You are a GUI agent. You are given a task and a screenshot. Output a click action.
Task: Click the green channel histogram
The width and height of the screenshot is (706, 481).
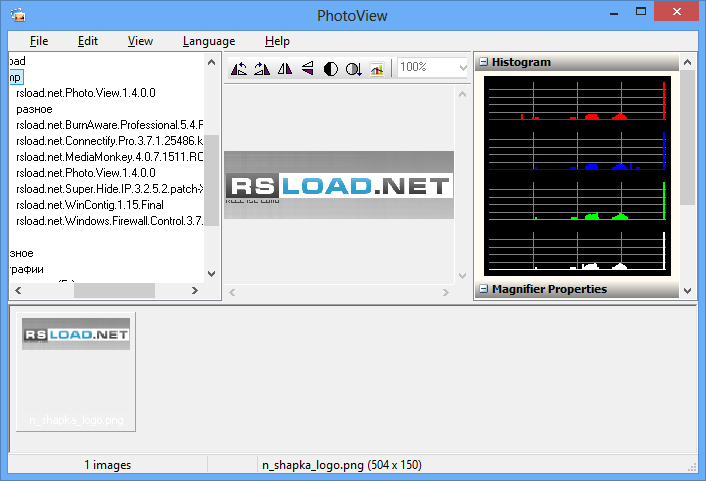tap(577, 201)
